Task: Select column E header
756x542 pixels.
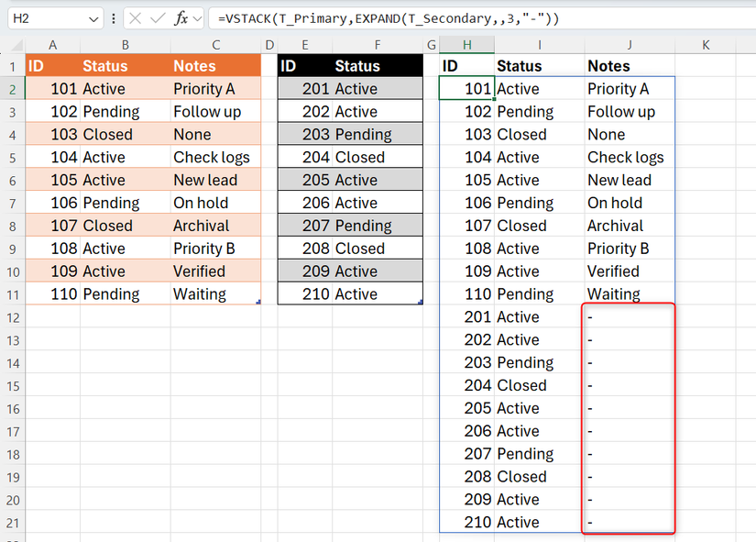Action: click(x=305, y=45)
